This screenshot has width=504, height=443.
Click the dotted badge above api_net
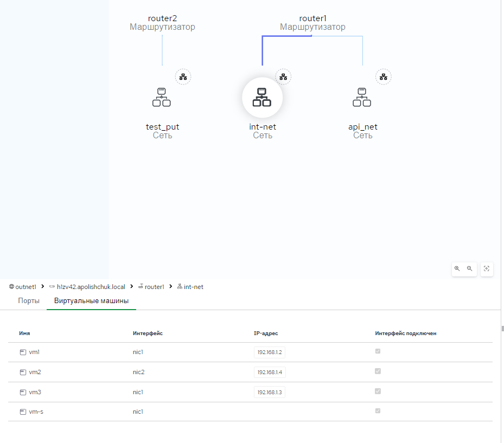pos(384,77)
